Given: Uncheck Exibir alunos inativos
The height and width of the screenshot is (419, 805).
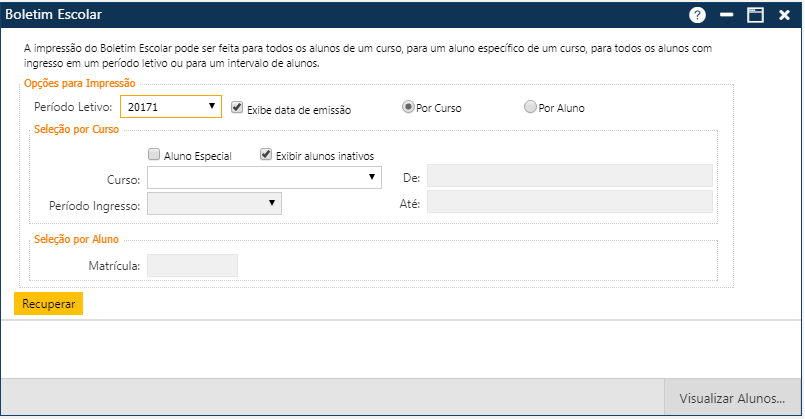Looking at the screenshot, I should (266, 155).
